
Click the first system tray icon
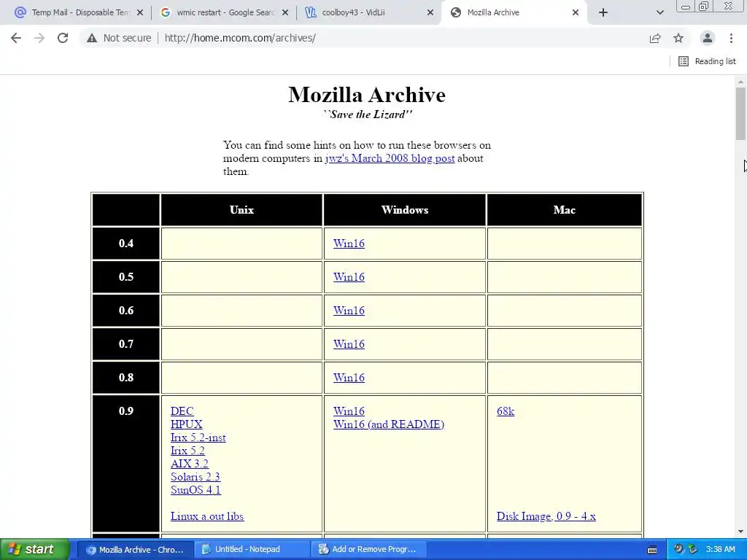tap(679, 549)
